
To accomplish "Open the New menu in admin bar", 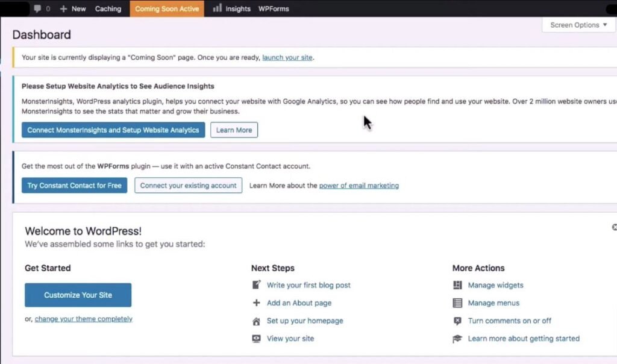I will click(x=79, y=8).
